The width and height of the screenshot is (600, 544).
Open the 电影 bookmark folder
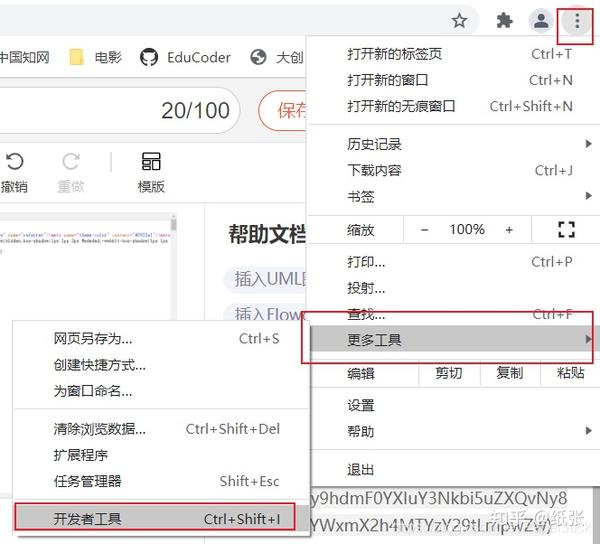pyautogui.click(x=95, y=57)
